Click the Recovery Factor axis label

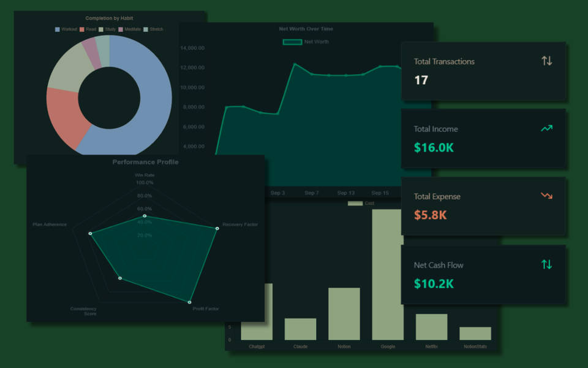click(x=240, y=224)
